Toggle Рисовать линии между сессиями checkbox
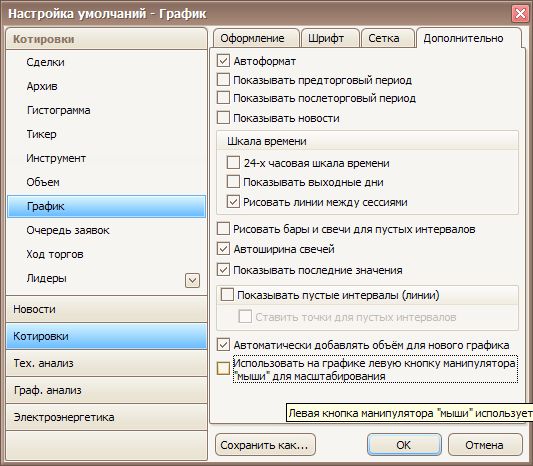This screenshot has width=533, height=466. click(x=233, y=202)
